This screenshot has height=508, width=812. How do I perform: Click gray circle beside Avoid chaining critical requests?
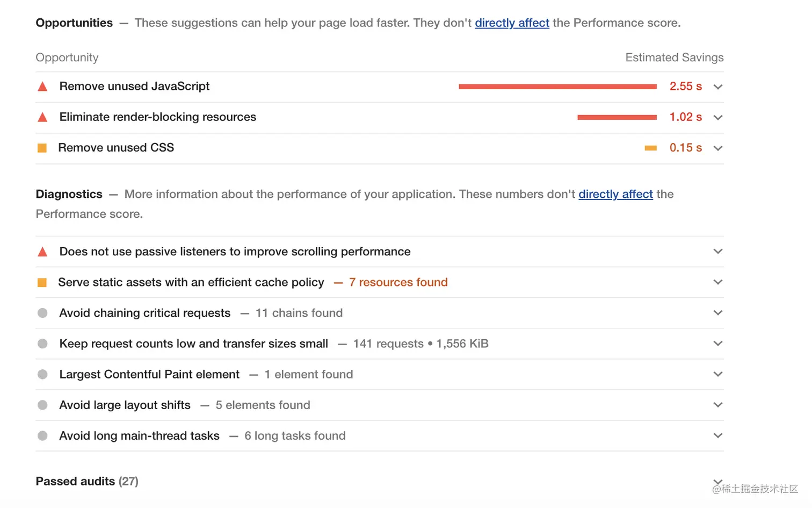coord(42,313)
